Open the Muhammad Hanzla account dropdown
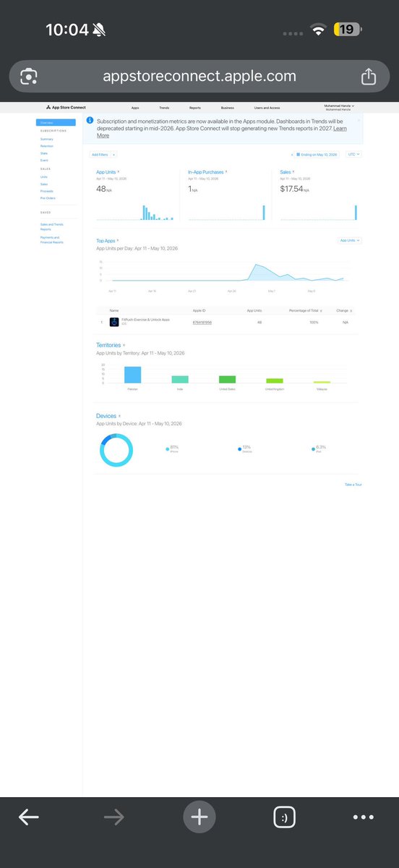 point(339,107)
